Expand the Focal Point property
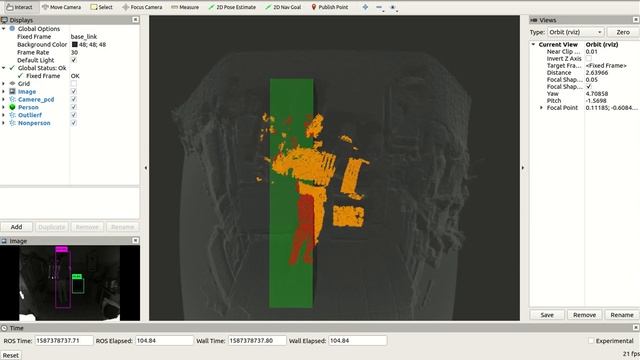The image size is (640, 360). click(x=542, y=108)
